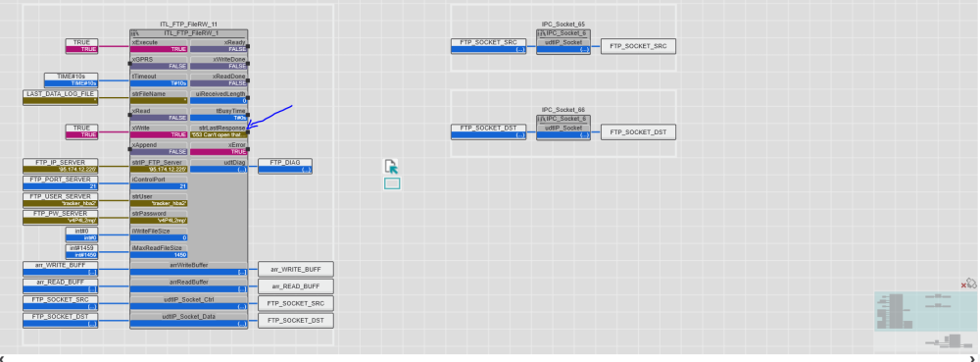Select the teal rectangle frame tool icon
Image resolution: width=980 pixels, height=362 pixels.
click(392, 183)
